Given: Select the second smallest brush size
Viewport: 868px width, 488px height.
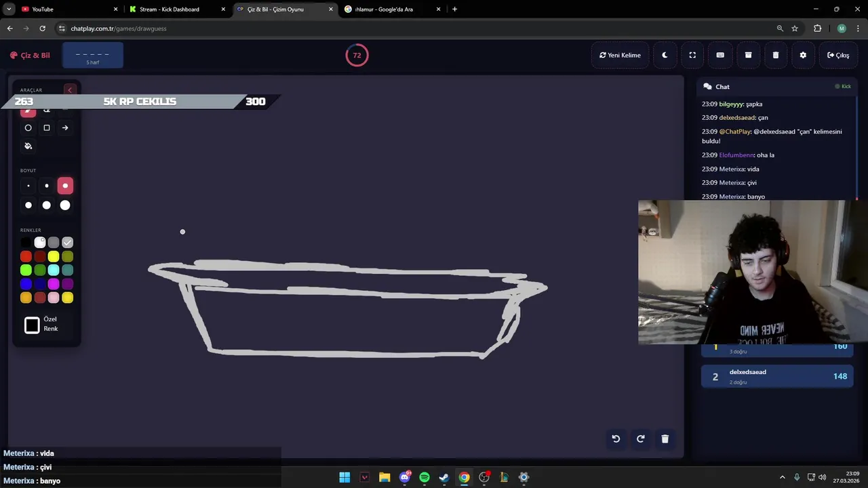Looking at the screenshot, I should (x=47, y=186).
